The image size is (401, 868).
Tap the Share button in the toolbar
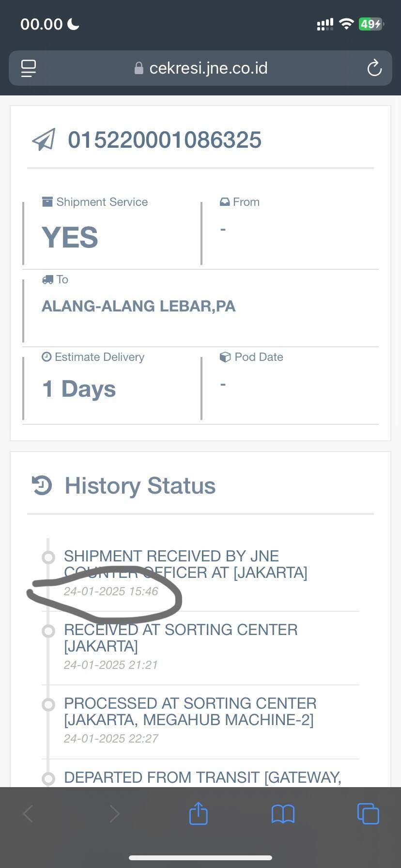(198, 813)
